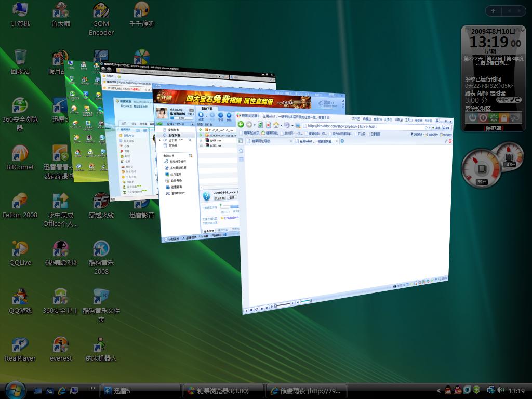The width and height of the screenshot is (532, 399).
Task: Click the power icon in the clock gadget control area
Action: 472,118
